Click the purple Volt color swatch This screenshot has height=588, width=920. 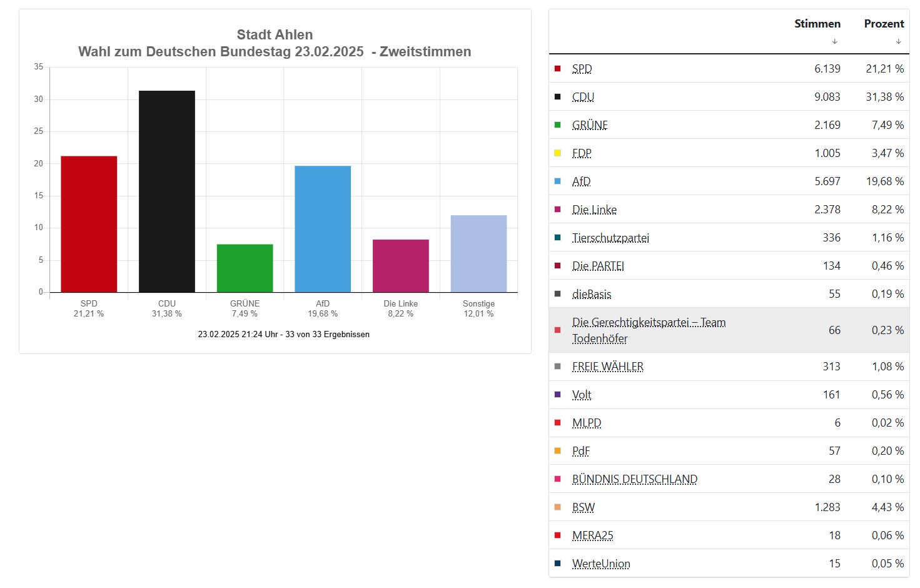pos(557,394)
